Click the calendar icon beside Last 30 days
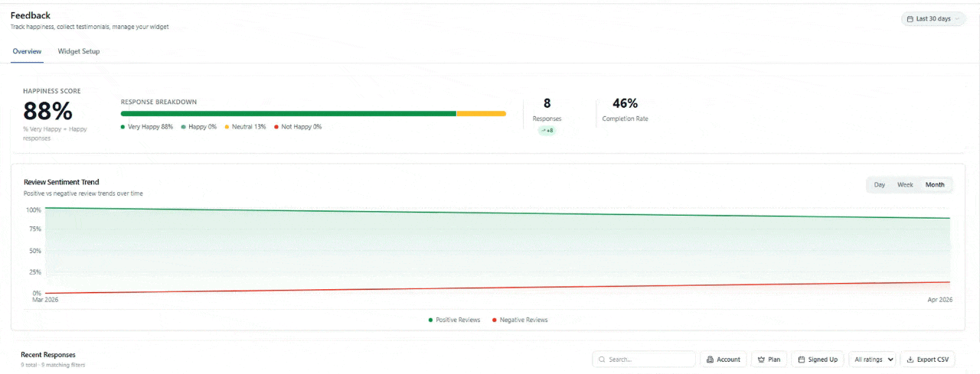The width and height of the screenshot is (980, 374). (x=910, y=18)
